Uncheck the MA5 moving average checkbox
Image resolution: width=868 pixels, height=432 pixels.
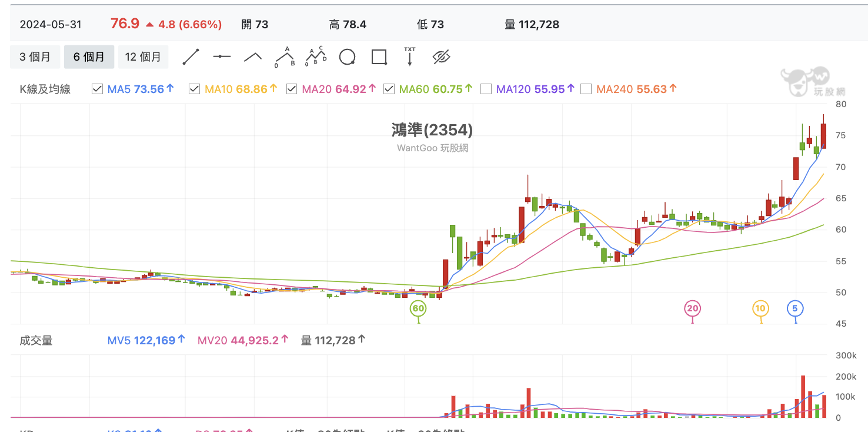tap(98, 89)
